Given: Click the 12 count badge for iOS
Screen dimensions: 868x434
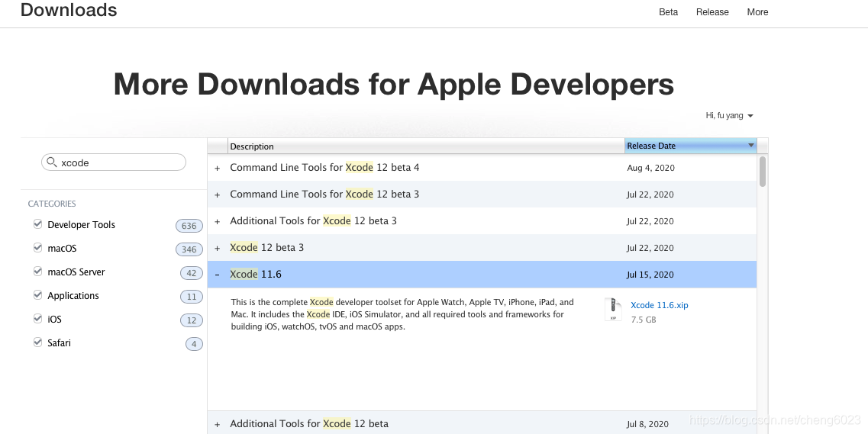Looking at the screenshot, I should [x=192, y=320].
